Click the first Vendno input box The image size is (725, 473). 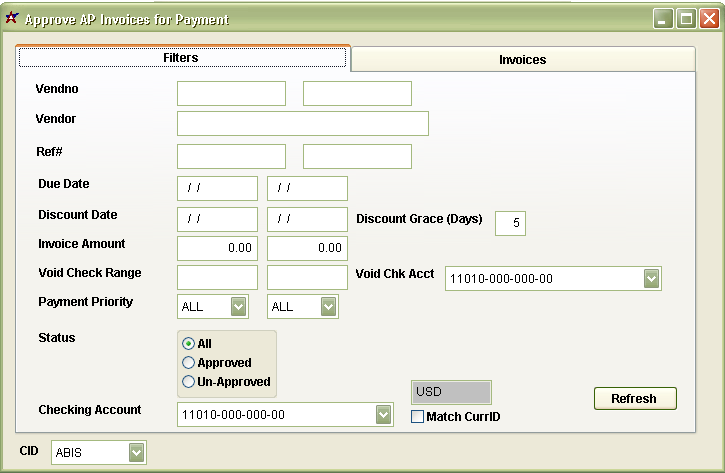[x=231, y=94]
